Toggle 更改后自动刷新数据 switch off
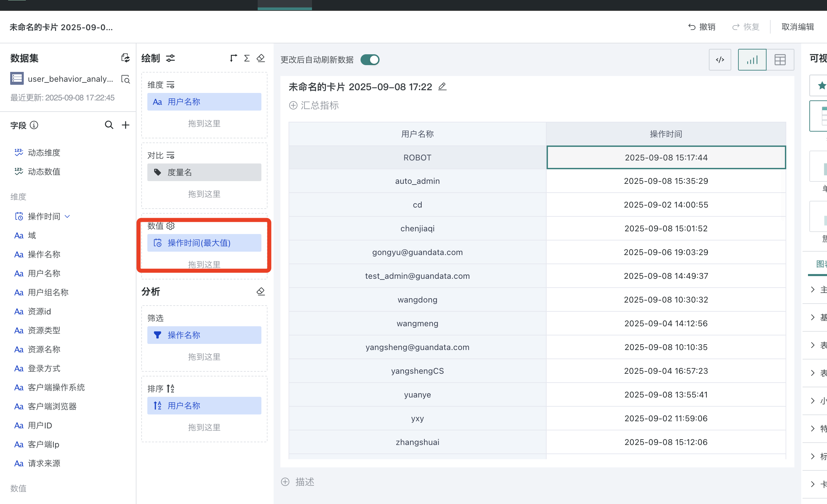The height and width of the screenshot is (504, 827). (370, 60)
